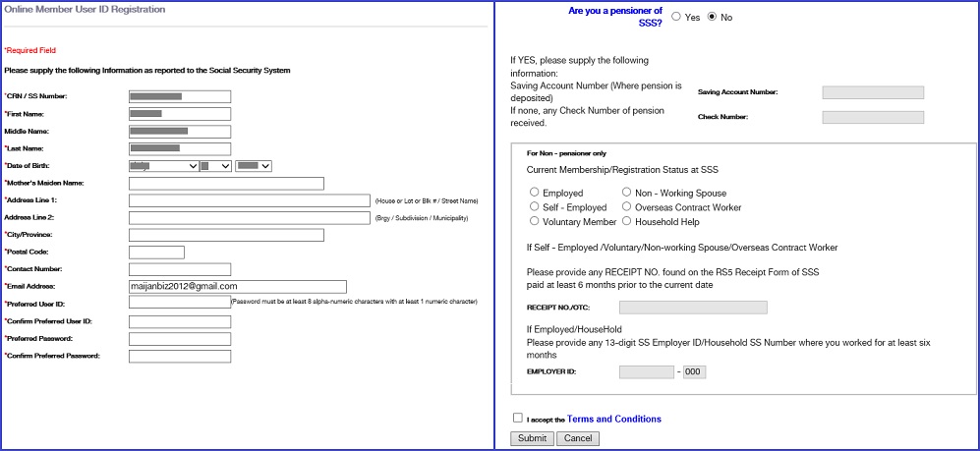Click the Postal Code input box
The width and height of the screenshot is (980, 451).
[x=156, y=253]
